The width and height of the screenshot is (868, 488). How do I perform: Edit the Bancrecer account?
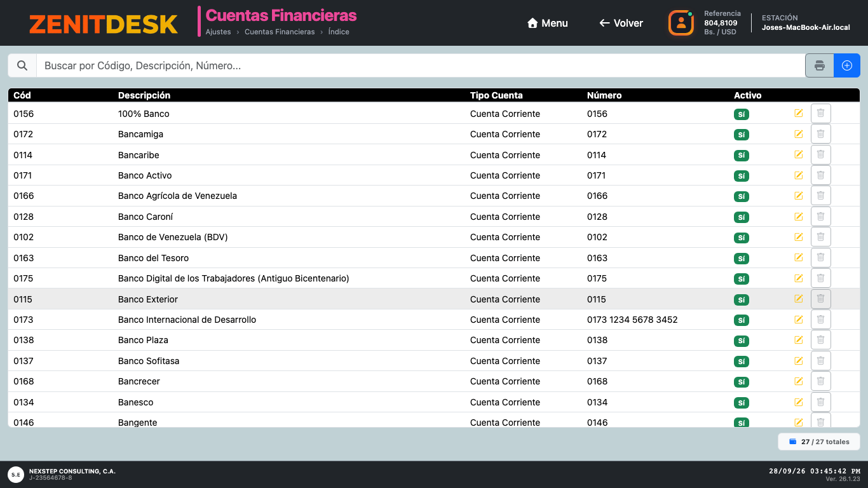[x=799, y=381]
